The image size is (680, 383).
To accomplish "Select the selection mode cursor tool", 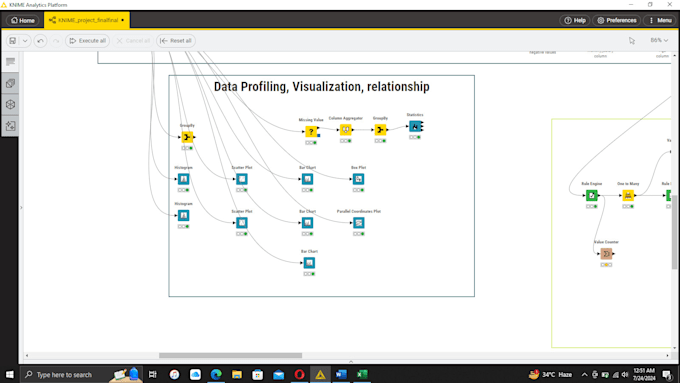I will 632,41.
